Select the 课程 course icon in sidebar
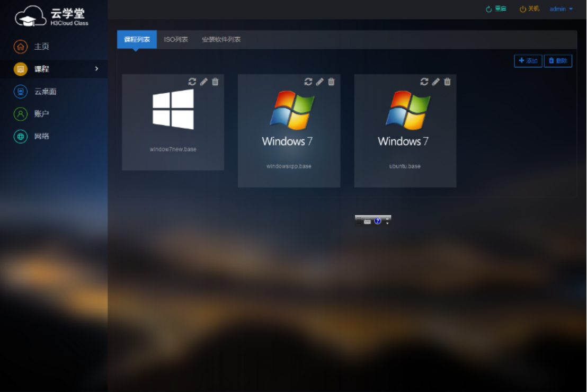The image size is (587, 392). 21,69
